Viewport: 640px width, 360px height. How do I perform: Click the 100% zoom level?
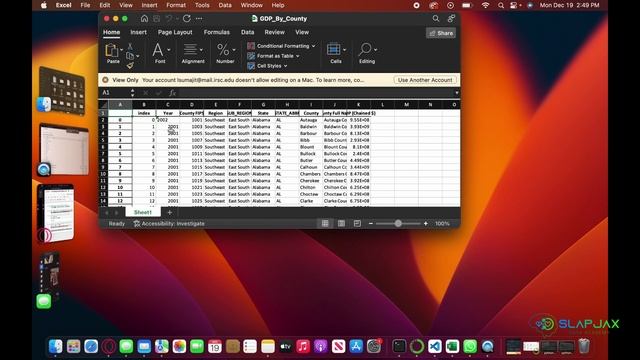(x=442, y=224)
